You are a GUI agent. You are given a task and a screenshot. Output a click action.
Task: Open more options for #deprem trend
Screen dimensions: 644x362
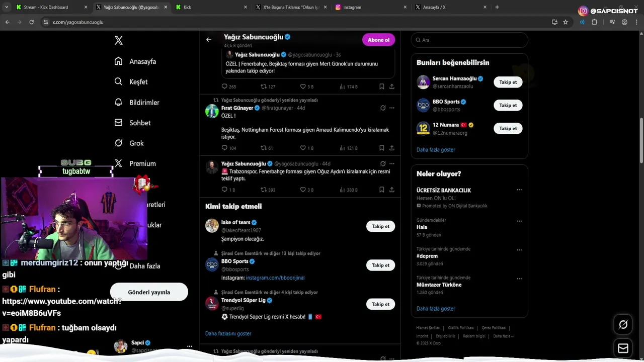pos(519,250)
